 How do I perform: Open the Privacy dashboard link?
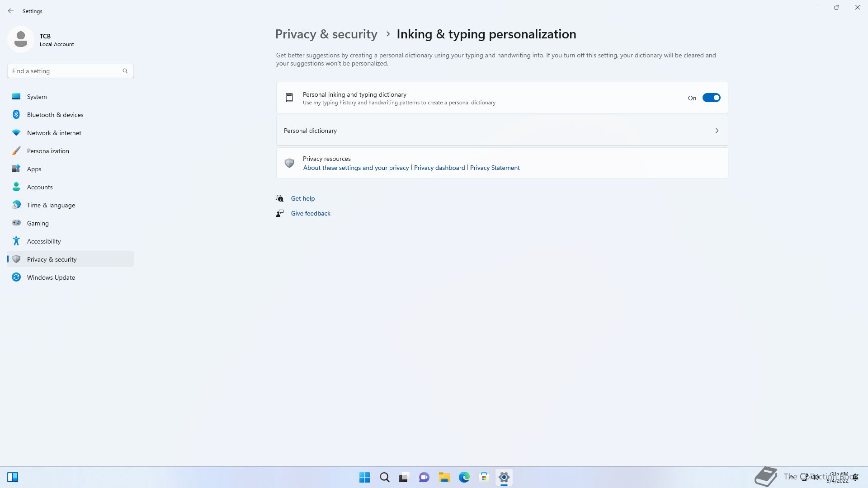[x=439, y=168]
